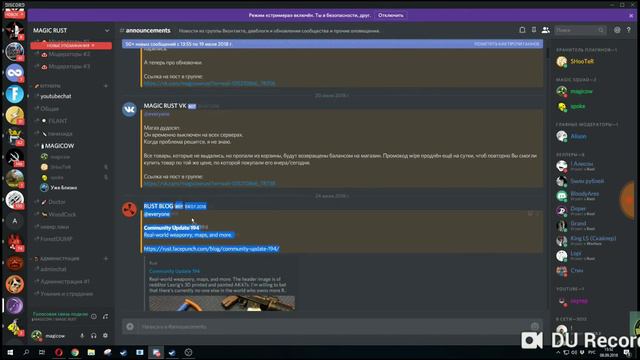
Task: Open the Community Update 194 embed title
Action: 174,271
